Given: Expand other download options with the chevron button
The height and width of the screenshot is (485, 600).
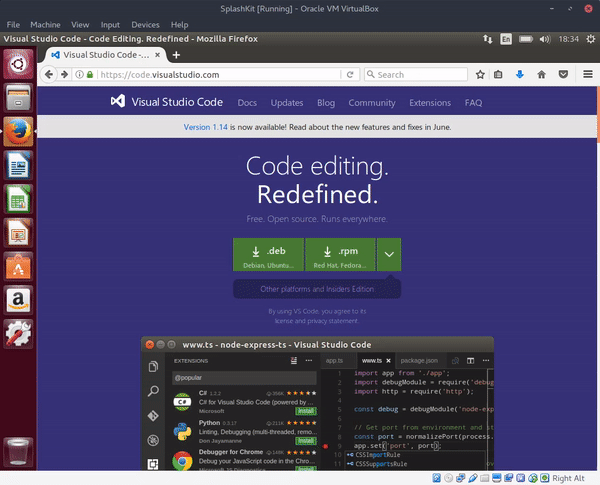Looking at the screenshot, I should click(389, 255).
